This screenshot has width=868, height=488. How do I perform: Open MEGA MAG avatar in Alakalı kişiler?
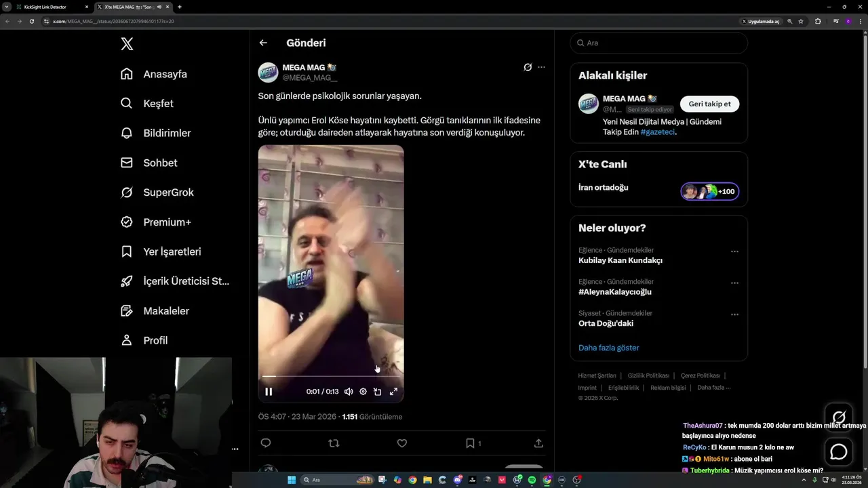click(588, 104)
